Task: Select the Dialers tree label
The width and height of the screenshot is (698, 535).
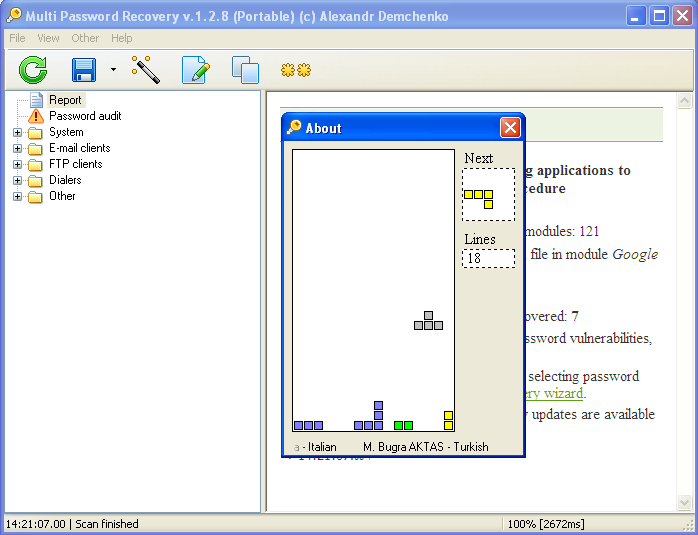Action: pos(65,180)
